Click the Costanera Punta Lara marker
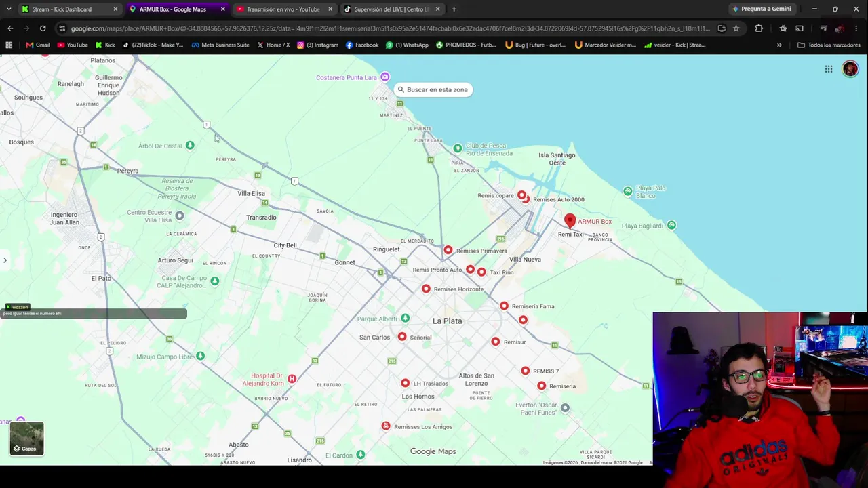868x488 pixels. pyautogui.click(x=385, y=77)
